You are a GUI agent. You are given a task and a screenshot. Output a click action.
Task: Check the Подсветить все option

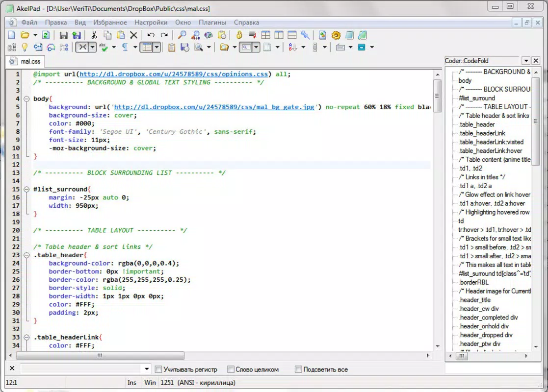pos(298,369)
